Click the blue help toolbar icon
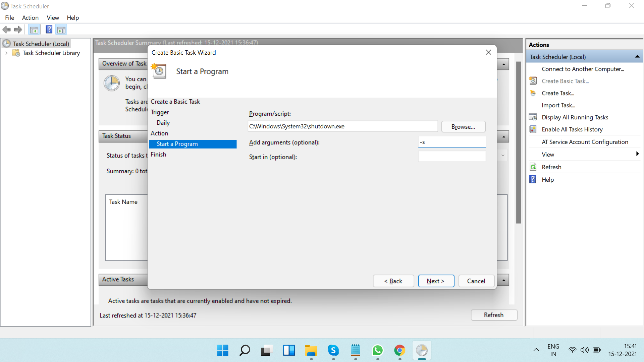Screen dimensions: 644x362 (49, 29)
